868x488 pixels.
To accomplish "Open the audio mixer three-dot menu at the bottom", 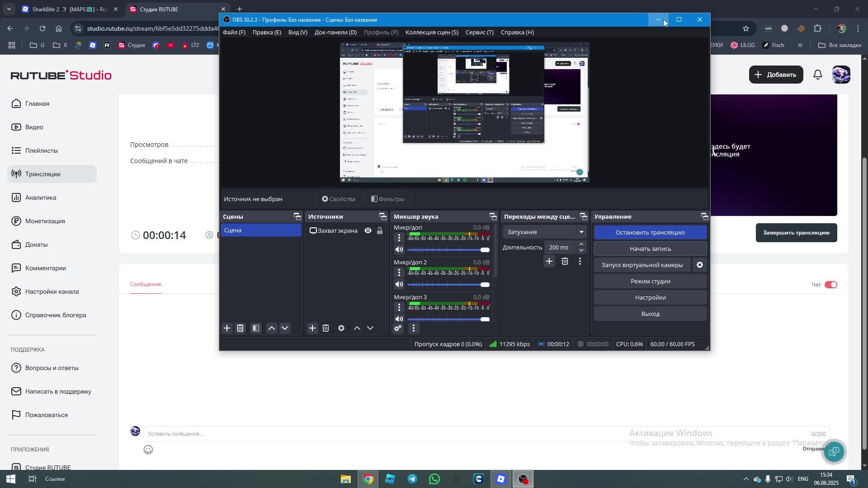I will point(414,328).
